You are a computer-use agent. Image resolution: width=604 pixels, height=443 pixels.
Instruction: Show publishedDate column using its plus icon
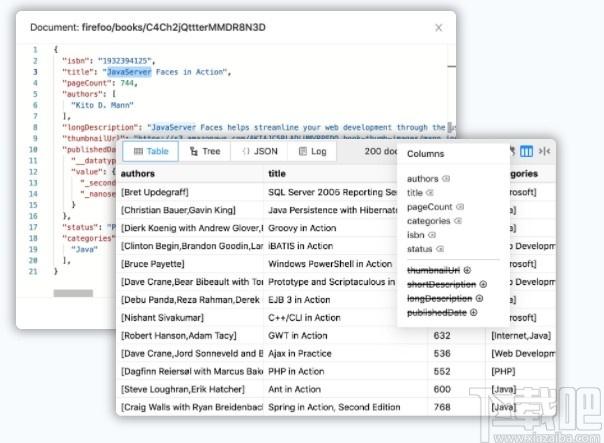pos(471,312)
